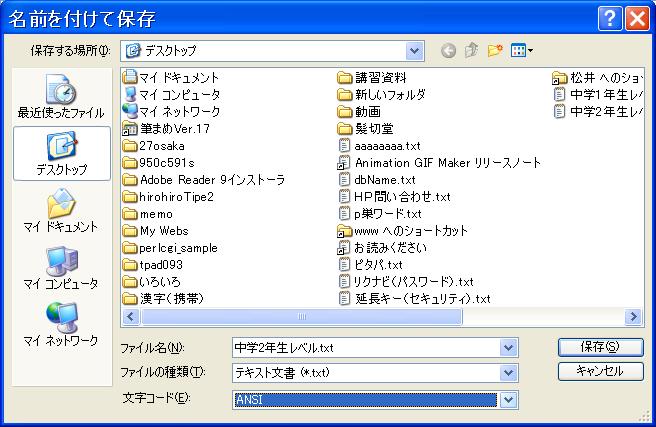
Task: Go up one folder level
Action: click(x=472, y=51)
